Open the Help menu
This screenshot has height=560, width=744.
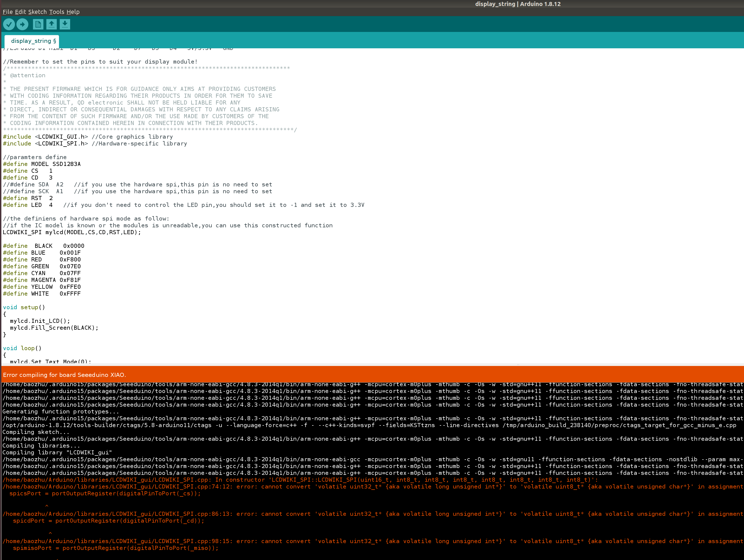tap(73, 12)
